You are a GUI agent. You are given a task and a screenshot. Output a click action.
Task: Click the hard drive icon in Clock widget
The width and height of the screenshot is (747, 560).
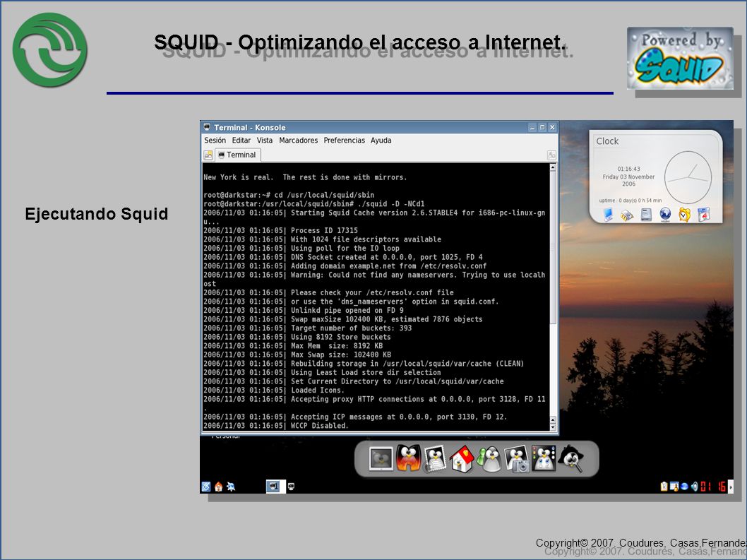646,215
